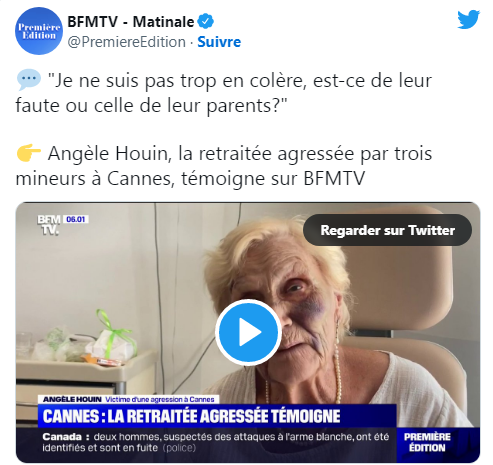Click the blue verified badge

[x=205, y=22]
